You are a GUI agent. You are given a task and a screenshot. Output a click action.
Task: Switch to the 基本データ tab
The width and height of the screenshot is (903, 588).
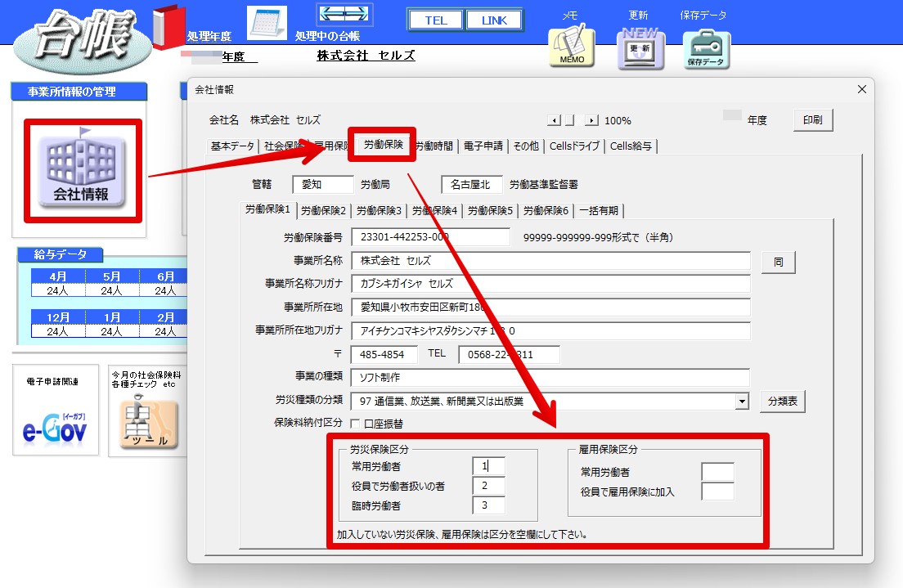point(232,146)
